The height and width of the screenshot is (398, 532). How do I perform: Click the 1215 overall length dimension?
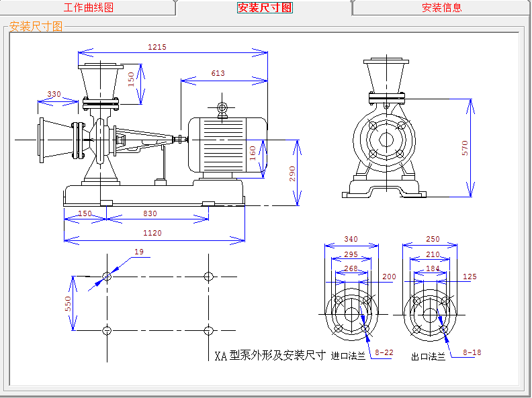tap(157, 47)
